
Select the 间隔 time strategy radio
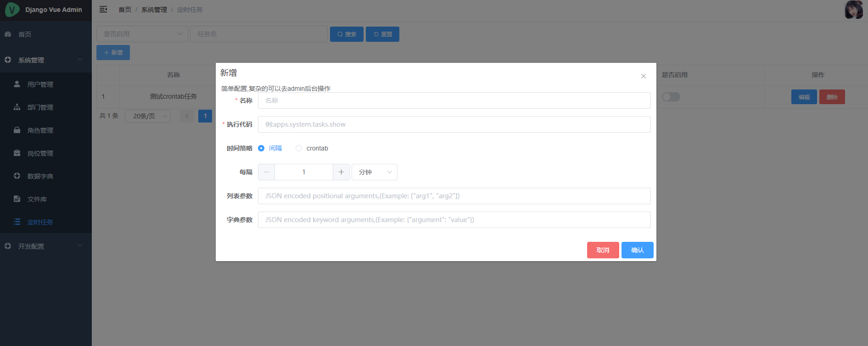click(261, 148)
